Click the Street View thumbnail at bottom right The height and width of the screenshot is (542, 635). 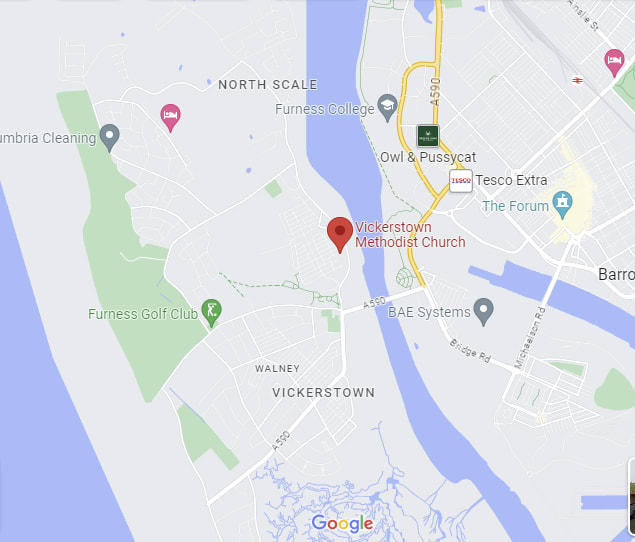tap(631, 496)
